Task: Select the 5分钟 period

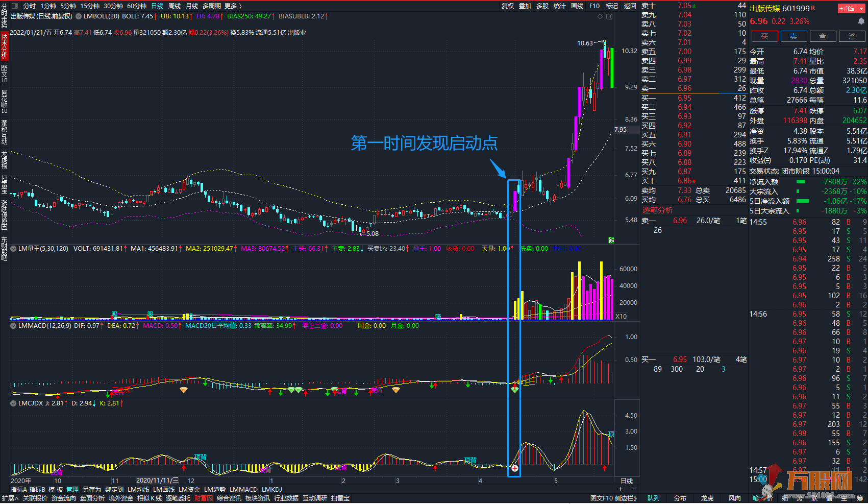Action: [68, 6]
